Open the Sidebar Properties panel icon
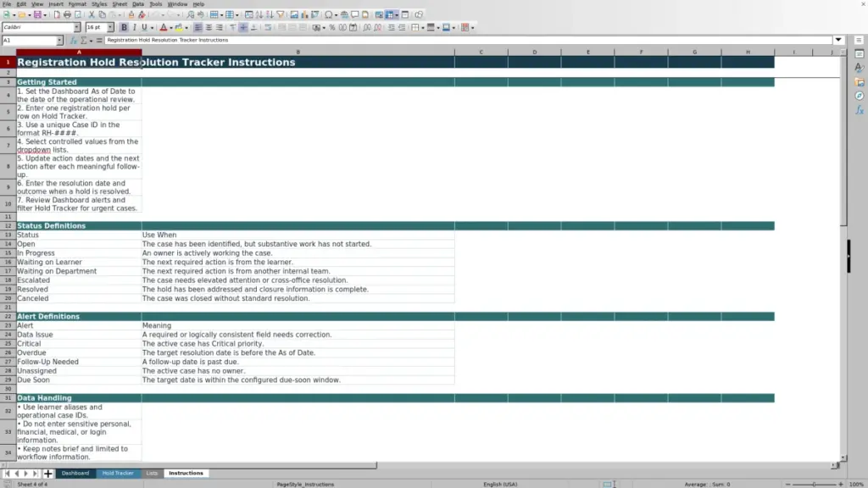This screenshot has width=868, height=488. [x=860, y=53]
